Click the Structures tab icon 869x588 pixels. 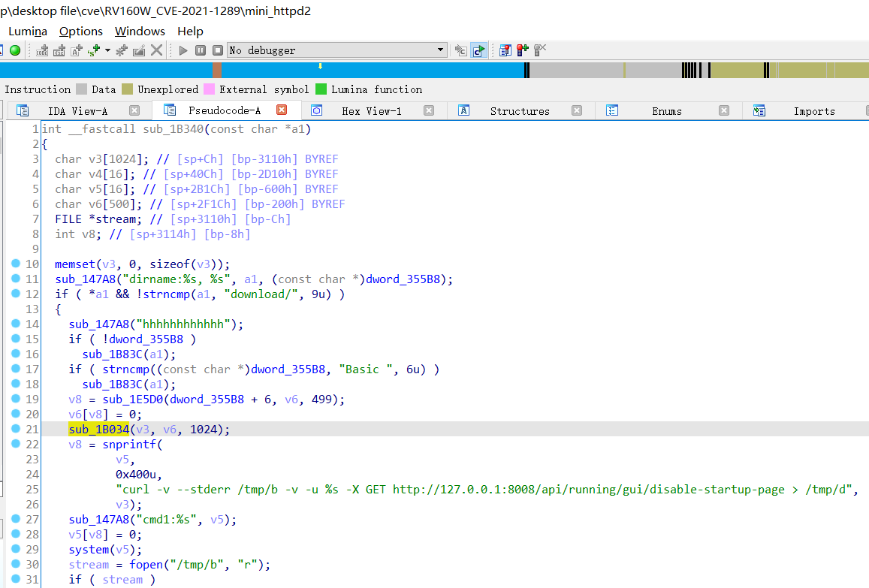pyautogui.click(x=464, y=110)
